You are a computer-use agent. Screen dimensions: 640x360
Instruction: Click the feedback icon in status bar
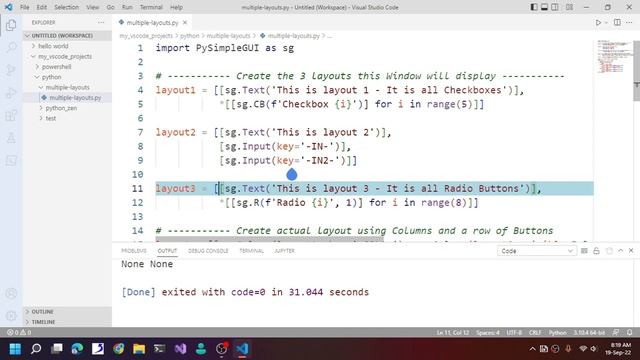pyautogui.click(x=616, y=333)
